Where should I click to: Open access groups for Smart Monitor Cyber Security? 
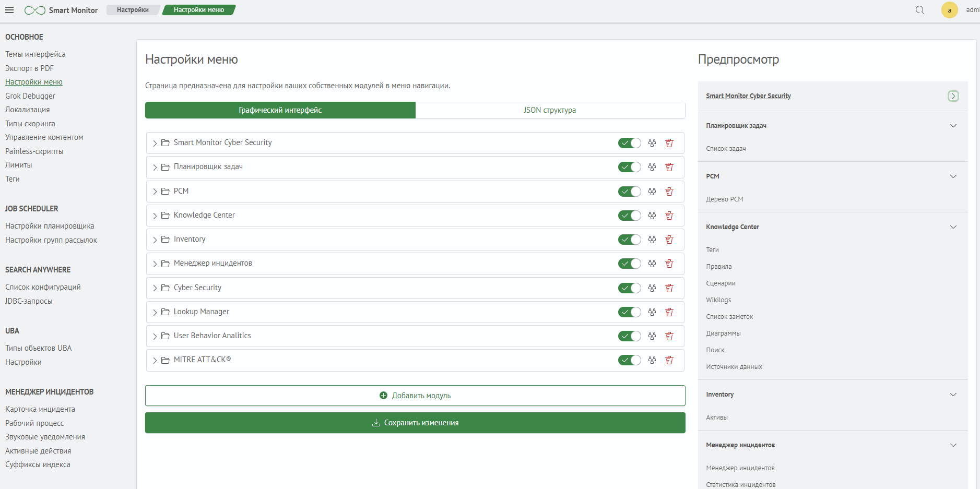[652, 143]
